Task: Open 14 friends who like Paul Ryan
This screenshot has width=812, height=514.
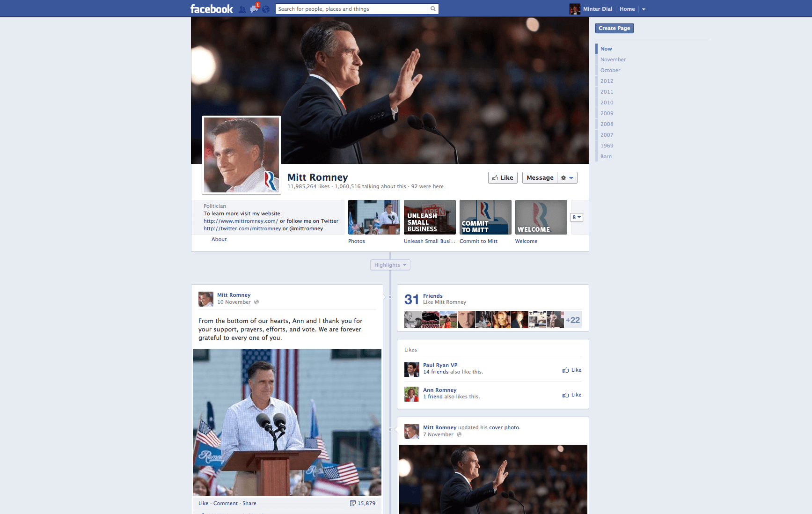Action: pos(436,372)
